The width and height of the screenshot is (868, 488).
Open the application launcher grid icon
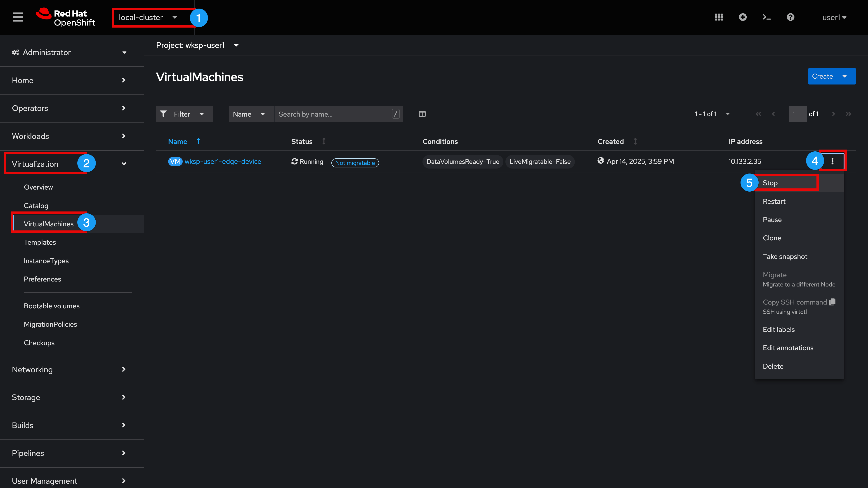(x=719, y=17)
